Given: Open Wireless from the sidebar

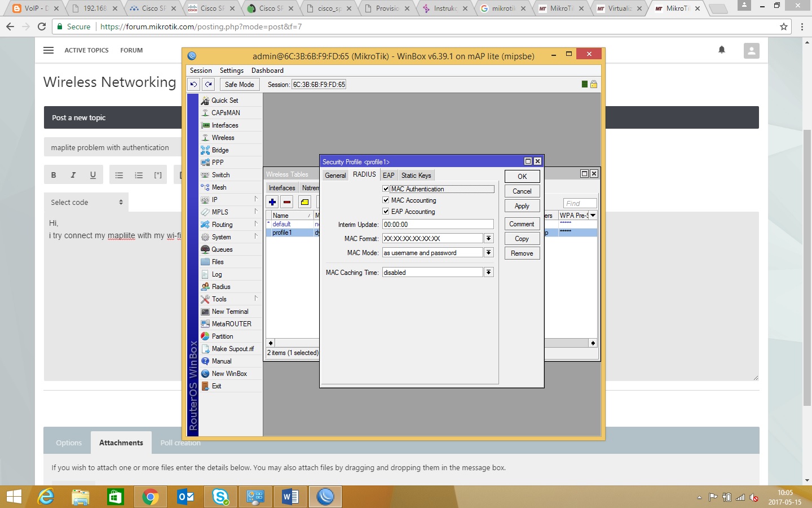Looking at the screenshot, I should (223, 138).
